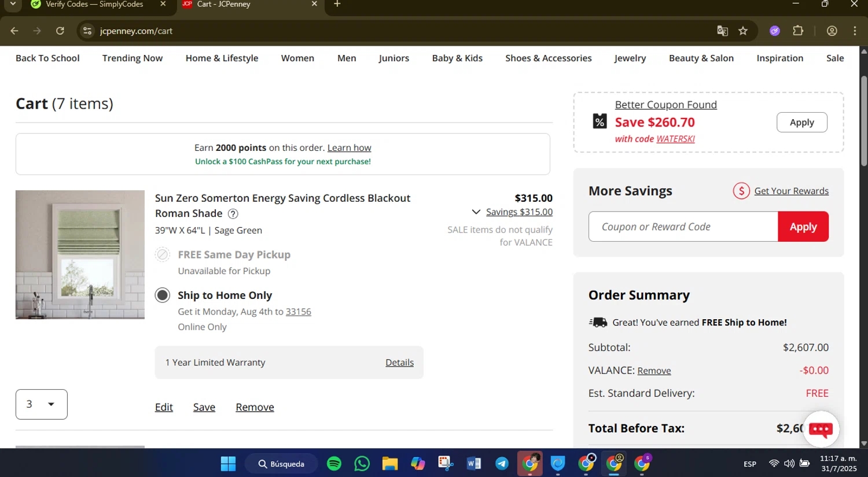This screenshot has height=477, width=868.
Task: Click the chat bubble support icon
Action: [x=821, y=429]
